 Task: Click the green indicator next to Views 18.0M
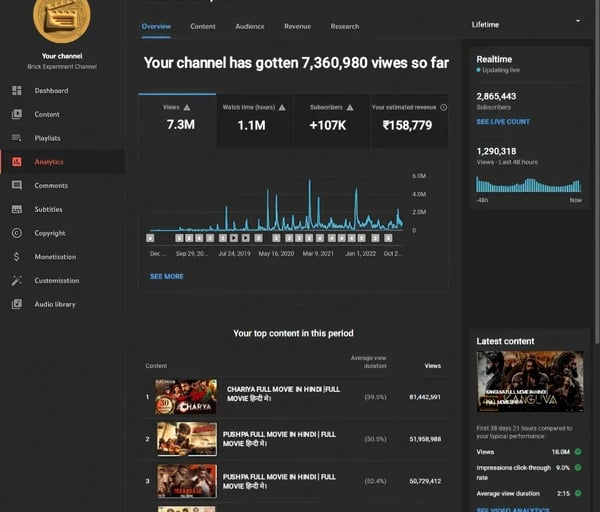(578, 452)
